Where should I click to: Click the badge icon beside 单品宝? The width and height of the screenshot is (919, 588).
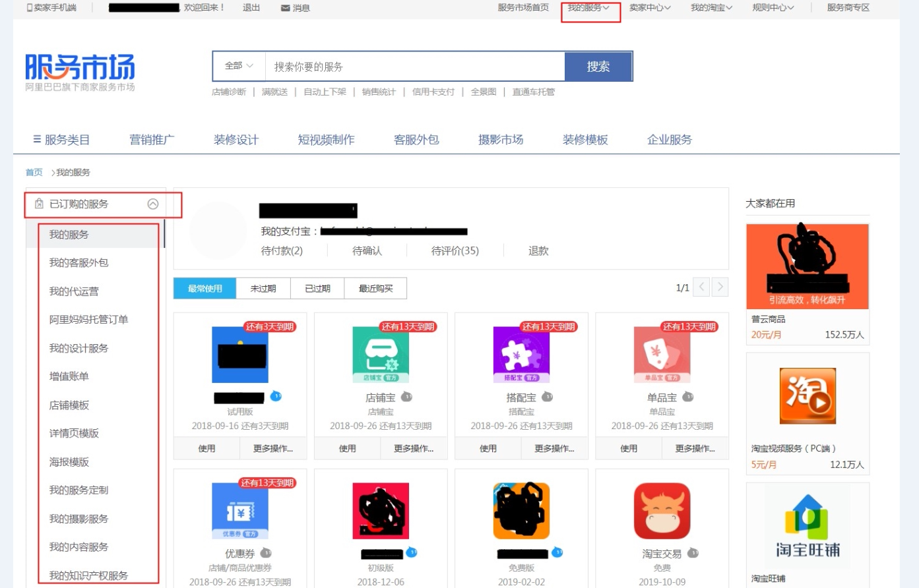click(x=688, y=397)
